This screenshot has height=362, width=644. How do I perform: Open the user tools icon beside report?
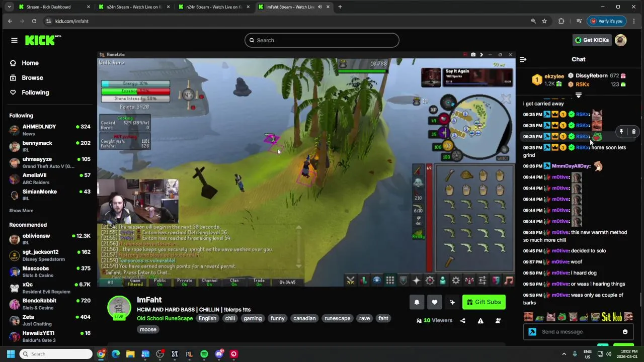[x=498, y=321]
